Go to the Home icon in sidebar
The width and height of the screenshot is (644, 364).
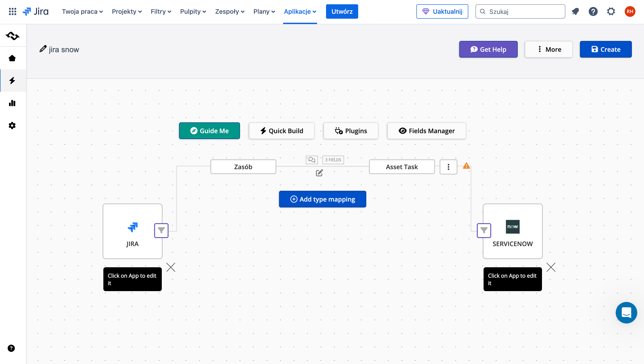(12, 58)
